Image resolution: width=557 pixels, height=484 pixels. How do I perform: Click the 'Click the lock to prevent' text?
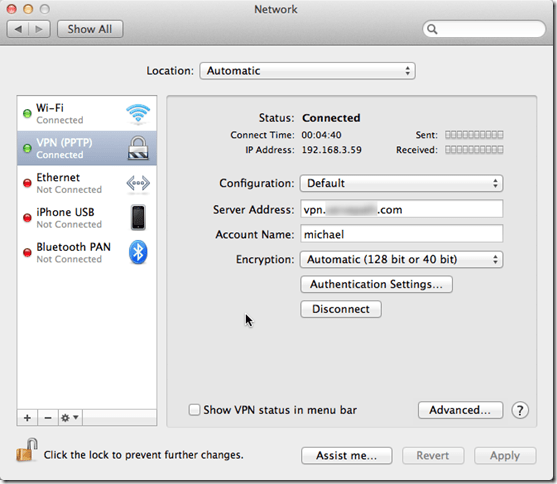point(144,455)
